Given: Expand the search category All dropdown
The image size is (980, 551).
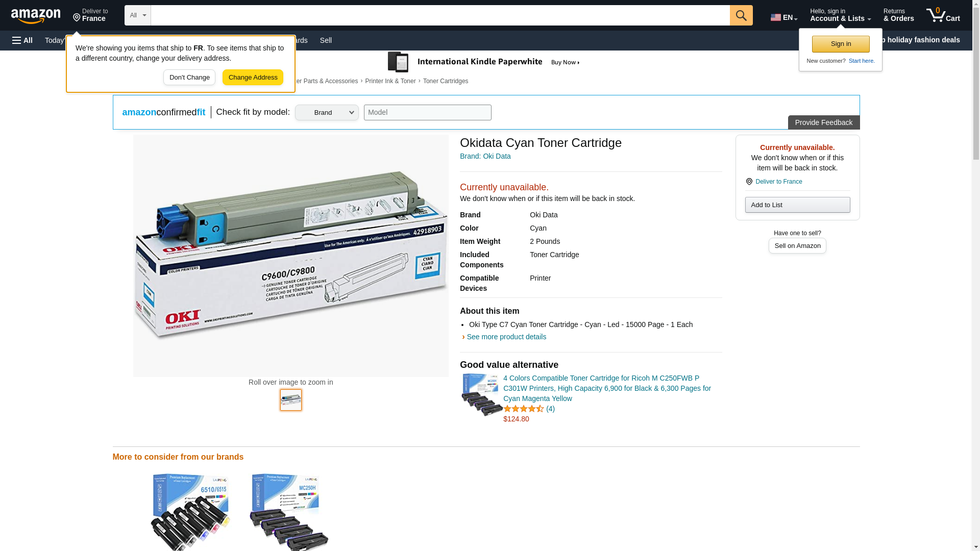Looking at the screenshot, I should [137, 15].
